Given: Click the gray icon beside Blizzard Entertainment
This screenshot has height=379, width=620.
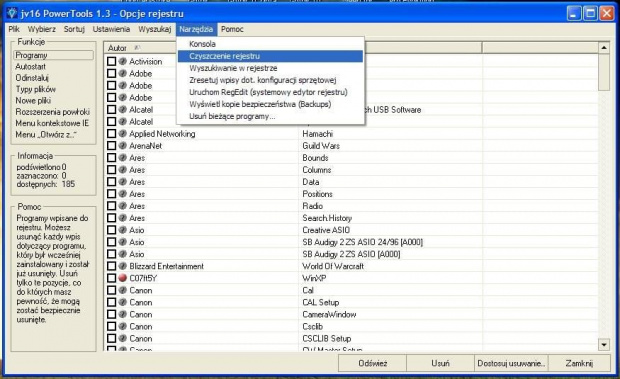Looking at the screenshot, I should pyautogui.click(x=123, y=266).
